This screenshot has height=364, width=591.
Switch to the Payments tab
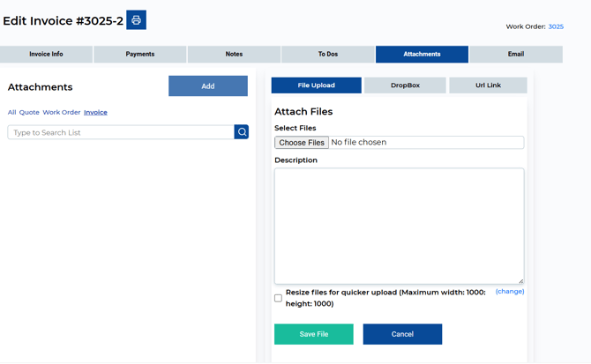[140, 55]
